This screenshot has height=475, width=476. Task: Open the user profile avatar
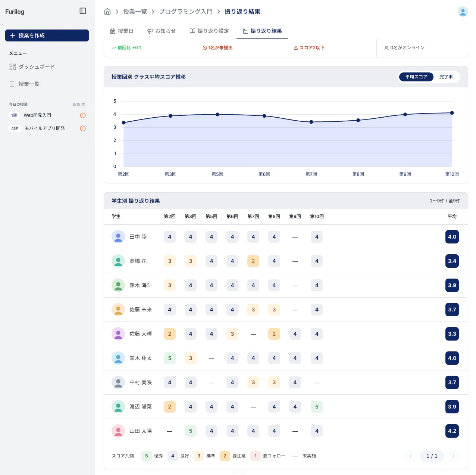(x=463, y=12)
